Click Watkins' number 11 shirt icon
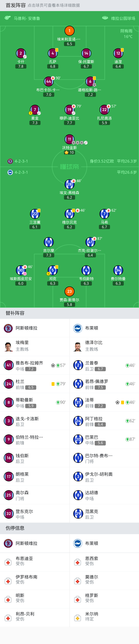 click(69, 139)
